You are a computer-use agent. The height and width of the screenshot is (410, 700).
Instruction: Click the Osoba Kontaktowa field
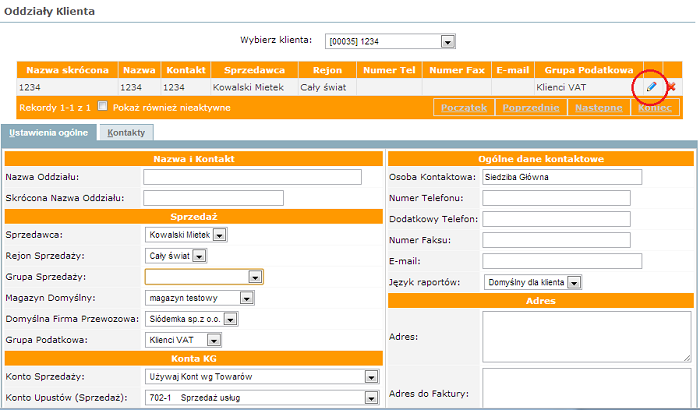coord(562,177)
